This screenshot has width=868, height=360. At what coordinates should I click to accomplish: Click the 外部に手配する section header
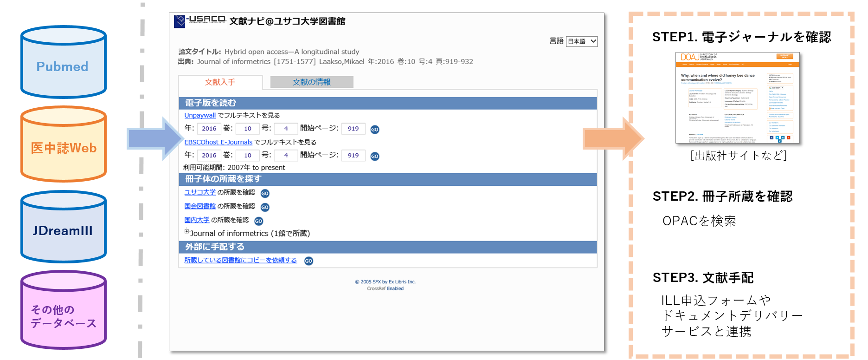coord(388,247)
